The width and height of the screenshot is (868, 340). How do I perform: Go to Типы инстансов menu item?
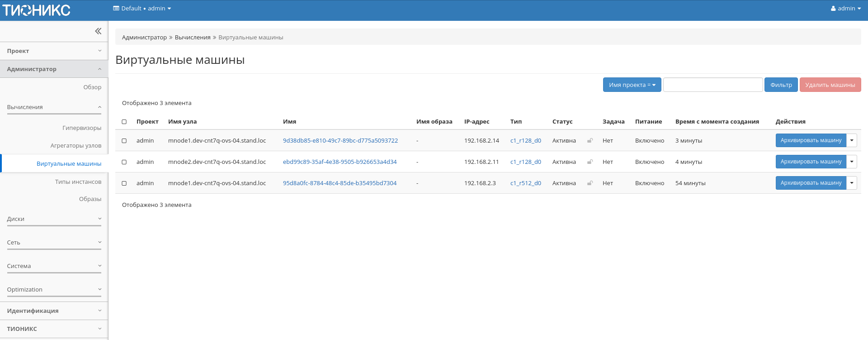coord(78,182)
